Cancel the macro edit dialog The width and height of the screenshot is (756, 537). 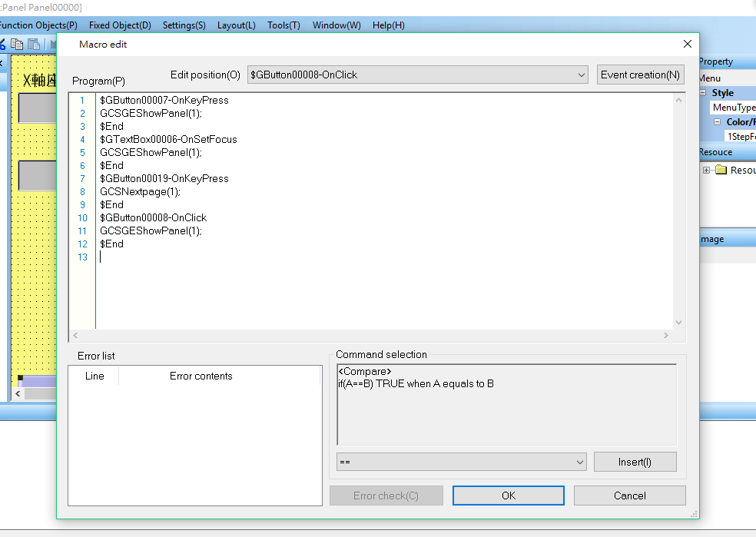coord(629,496)
